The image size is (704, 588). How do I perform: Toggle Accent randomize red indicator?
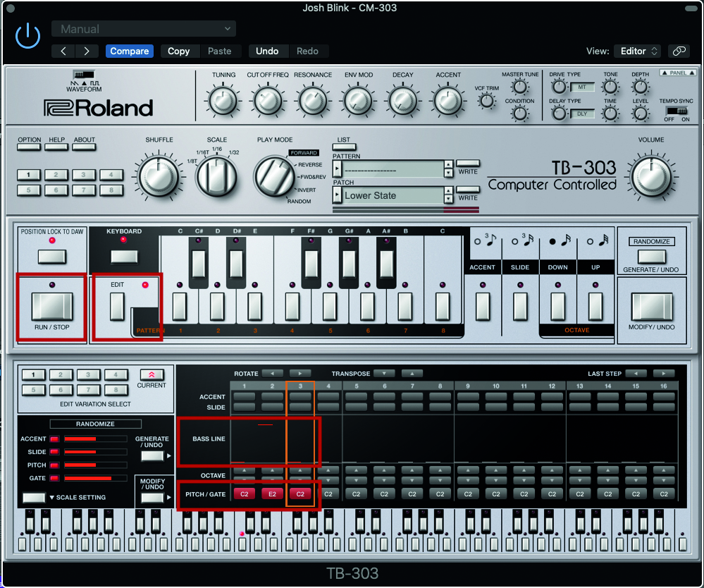[54, 439]
